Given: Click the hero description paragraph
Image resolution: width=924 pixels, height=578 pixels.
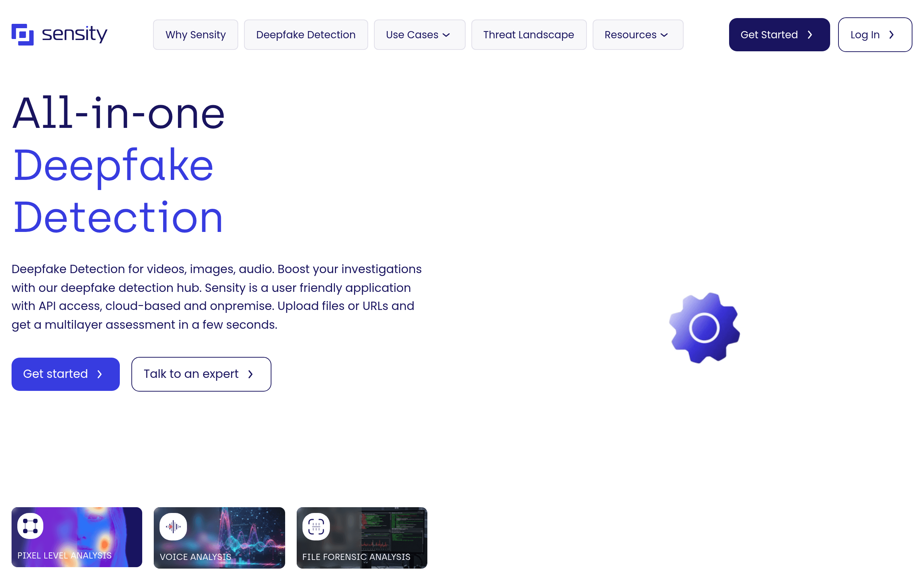Looking at the screenshot, I should point(217,297).
